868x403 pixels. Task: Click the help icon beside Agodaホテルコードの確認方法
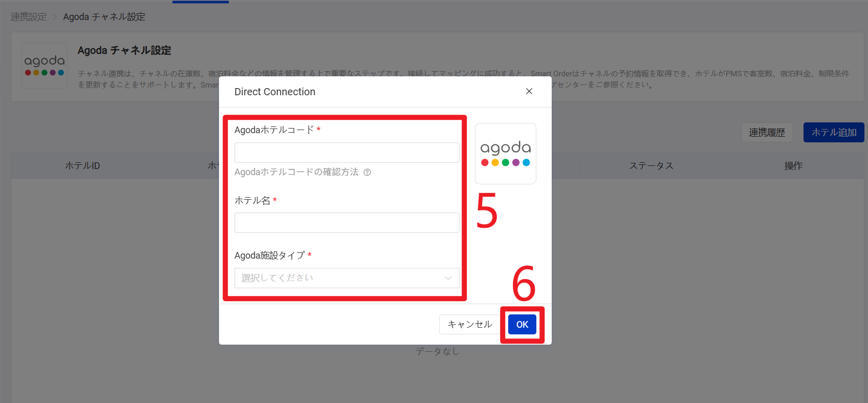pos(367,173)
